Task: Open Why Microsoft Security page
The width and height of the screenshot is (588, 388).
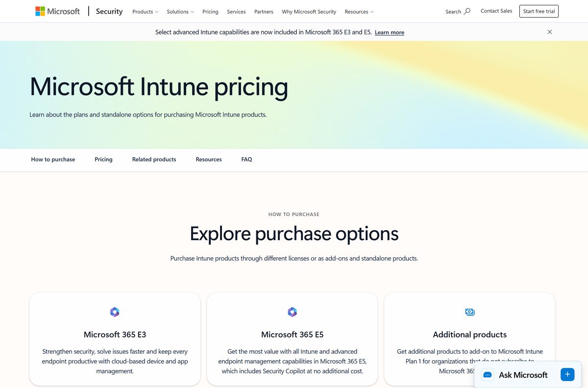Action: pos(309,11)
